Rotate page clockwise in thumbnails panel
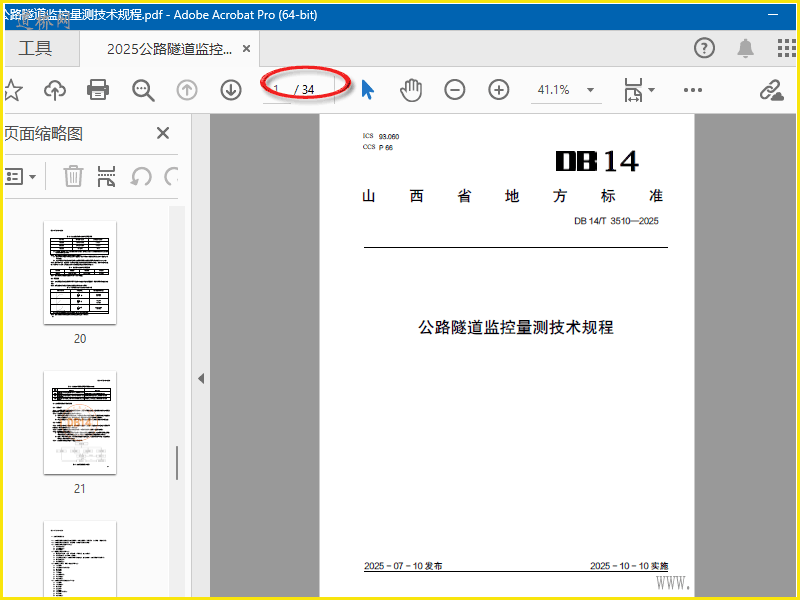This screenshot has height=600, width=800. (x=171, y=177)
